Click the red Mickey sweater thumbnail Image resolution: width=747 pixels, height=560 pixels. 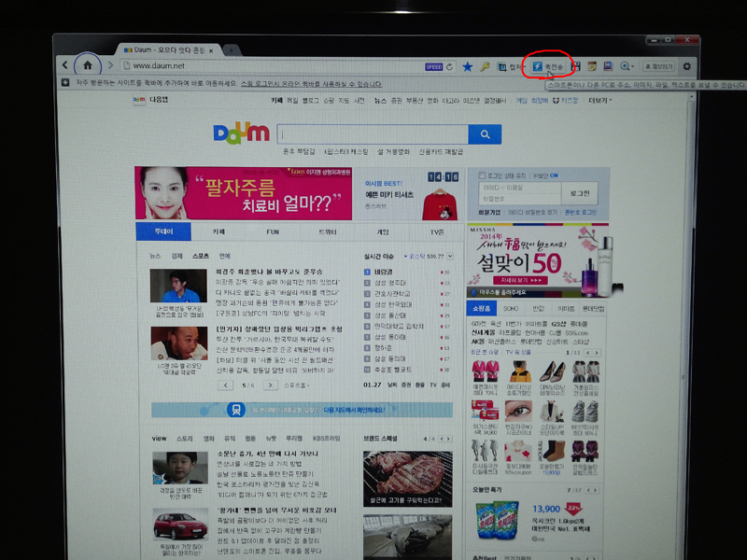pos(439,203)
